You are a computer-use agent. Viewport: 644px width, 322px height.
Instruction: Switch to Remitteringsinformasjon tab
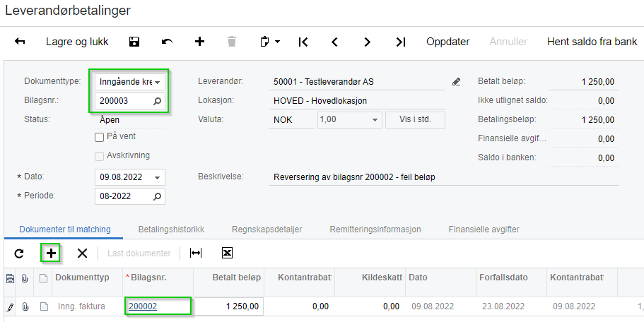(x=375, y=229)
